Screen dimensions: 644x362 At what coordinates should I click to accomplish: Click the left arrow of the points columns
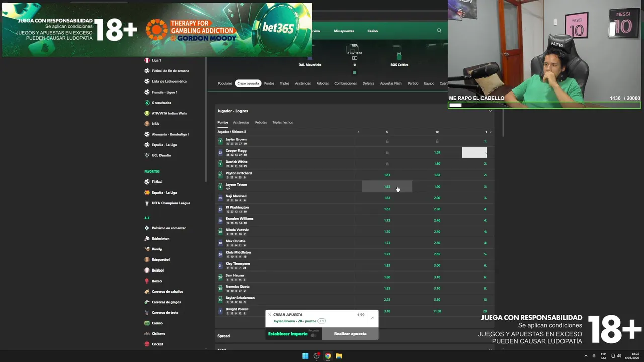click(358, 132)
